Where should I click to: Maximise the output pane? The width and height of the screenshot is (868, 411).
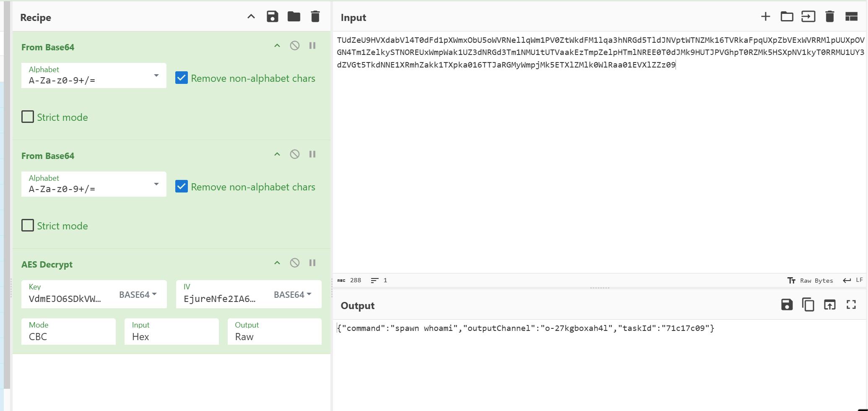(851, 305)
